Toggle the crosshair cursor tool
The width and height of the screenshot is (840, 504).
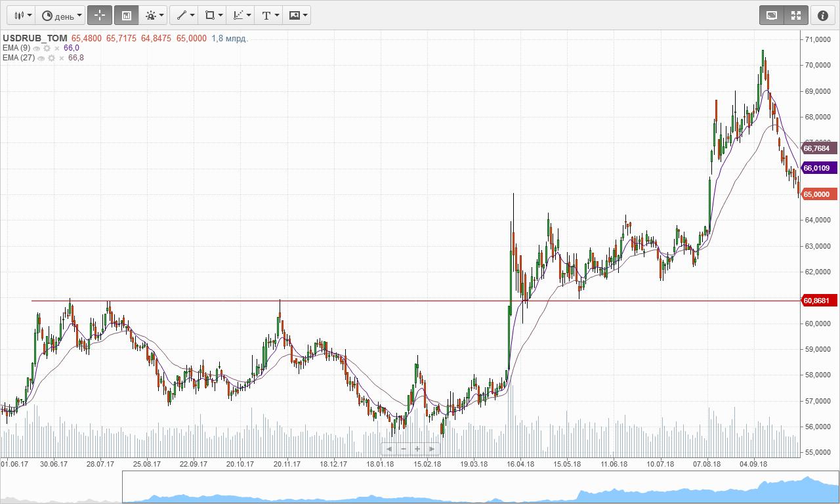click(x=100, y=15)
